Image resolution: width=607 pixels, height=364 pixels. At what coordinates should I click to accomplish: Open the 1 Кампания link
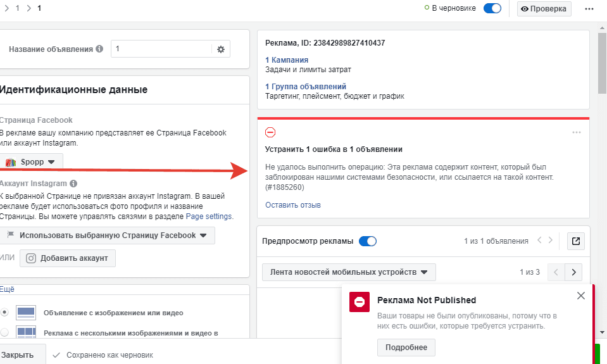tap(287, 60)
